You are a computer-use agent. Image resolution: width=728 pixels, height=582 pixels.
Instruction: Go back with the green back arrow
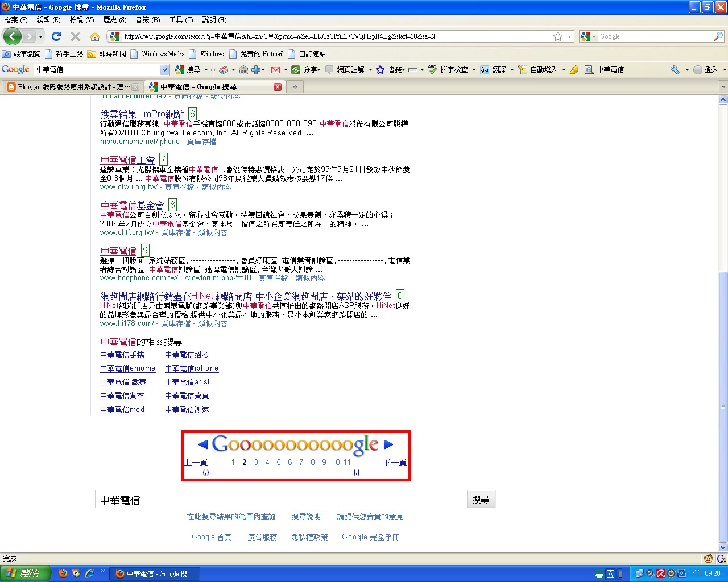point(13,36)
